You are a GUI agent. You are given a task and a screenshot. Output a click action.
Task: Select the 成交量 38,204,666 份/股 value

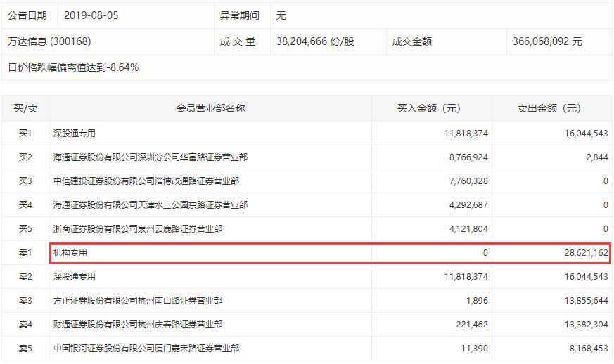click(315, 41)
